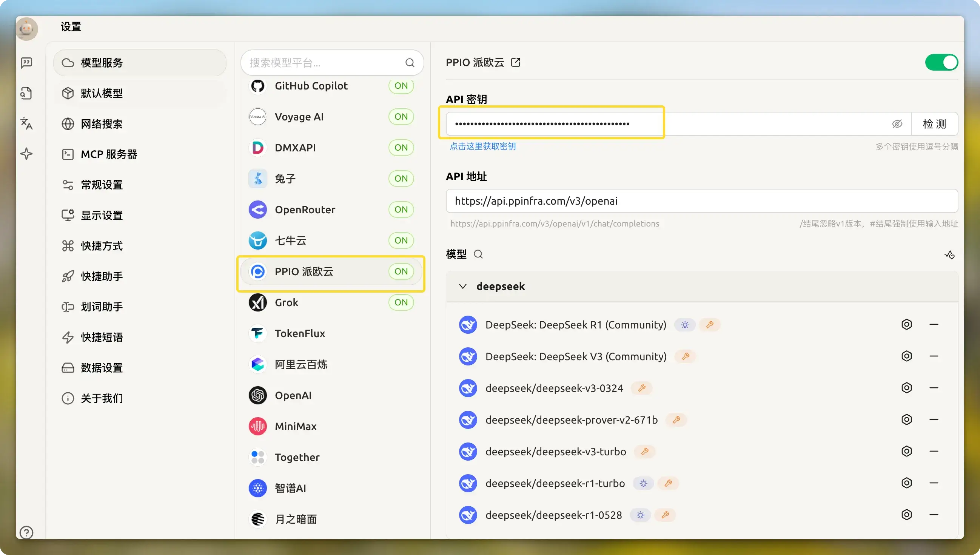Select 默认模型 in the settings menu
Viewport: 980px width, 555px height.
(101, 93)
